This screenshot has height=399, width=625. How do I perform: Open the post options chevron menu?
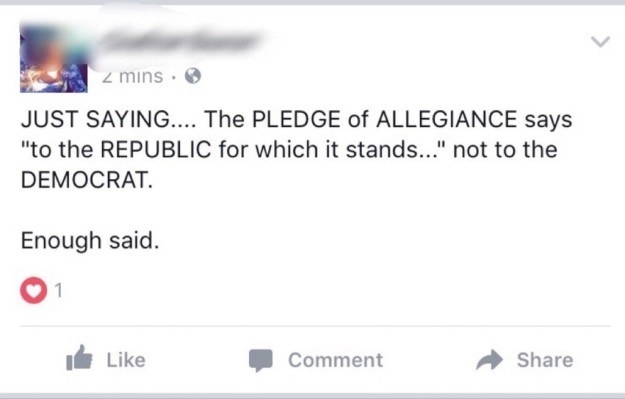[x=600, y=41]
